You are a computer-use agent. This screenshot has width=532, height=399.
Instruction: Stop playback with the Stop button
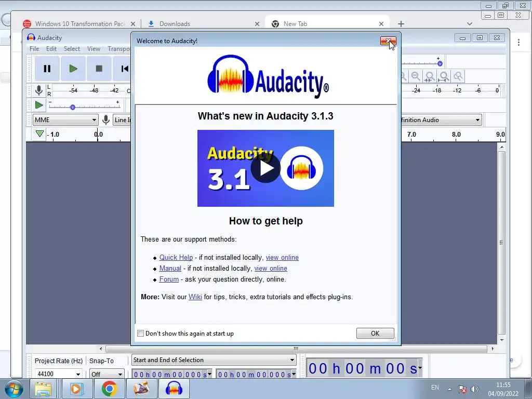coord(99,69)
